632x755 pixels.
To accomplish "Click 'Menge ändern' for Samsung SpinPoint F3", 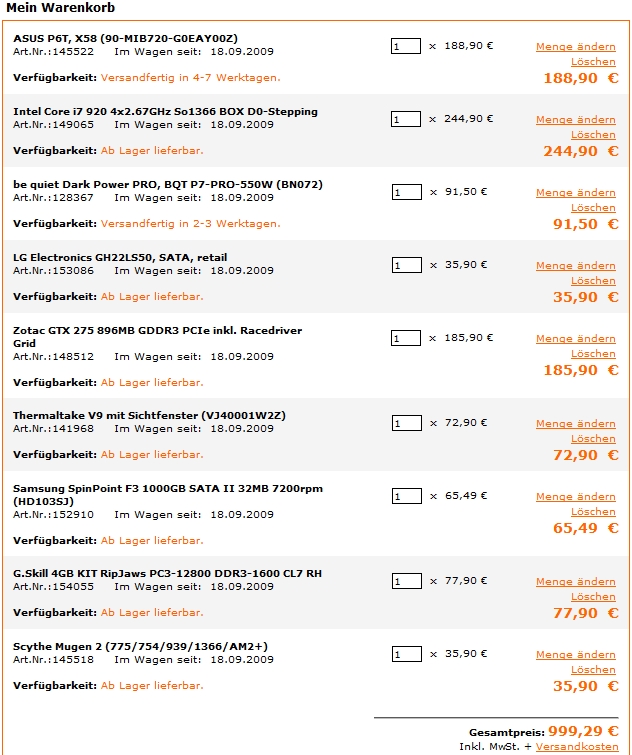I will pyautogui.click(x=576, y=497).
